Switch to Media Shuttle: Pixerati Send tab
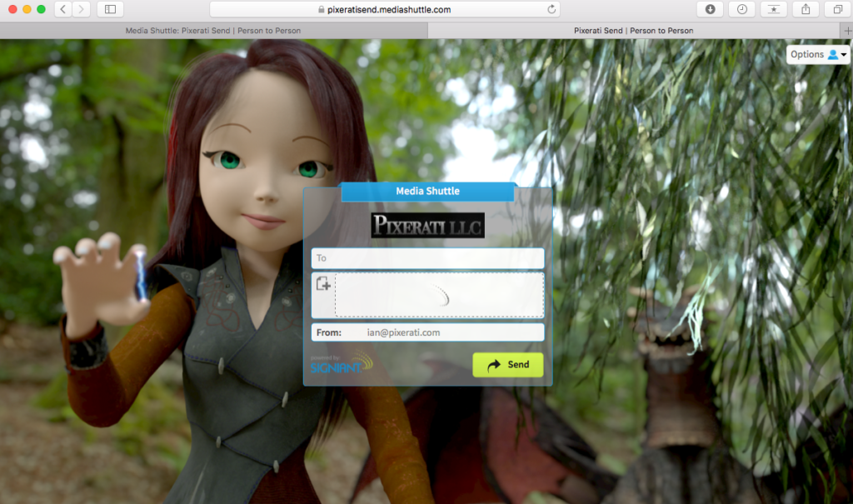853x504 pixels. tap(213, 31)
